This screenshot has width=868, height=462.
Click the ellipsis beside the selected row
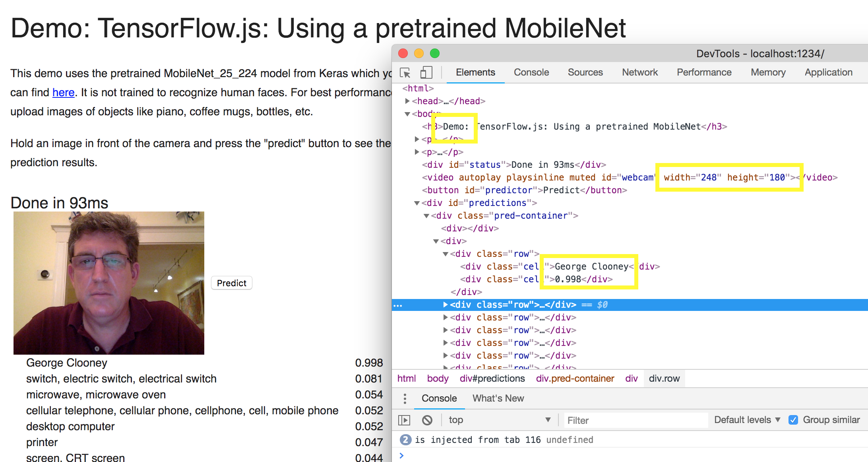click(398, 305)
